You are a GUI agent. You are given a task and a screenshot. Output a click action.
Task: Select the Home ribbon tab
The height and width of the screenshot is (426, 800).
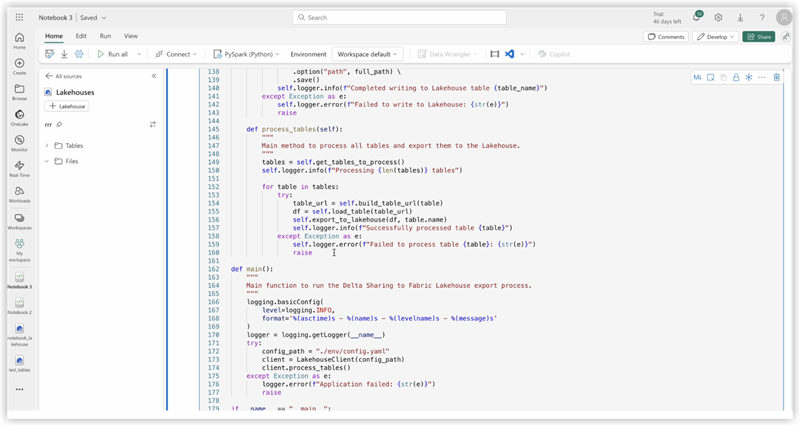[x=54, y=36]
